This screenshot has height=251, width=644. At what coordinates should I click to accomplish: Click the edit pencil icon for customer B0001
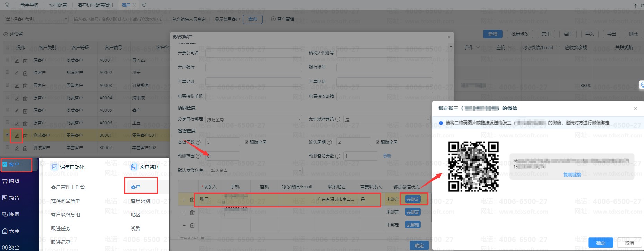(17, 136)
